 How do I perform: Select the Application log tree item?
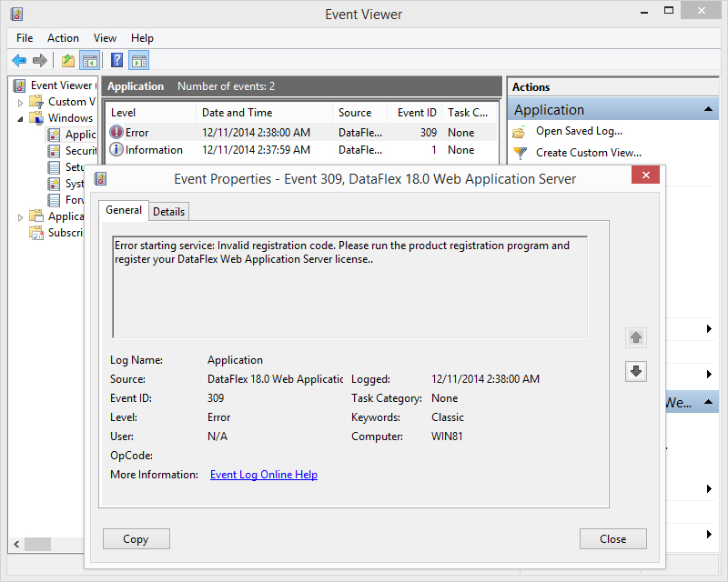(x=72, y=135)
